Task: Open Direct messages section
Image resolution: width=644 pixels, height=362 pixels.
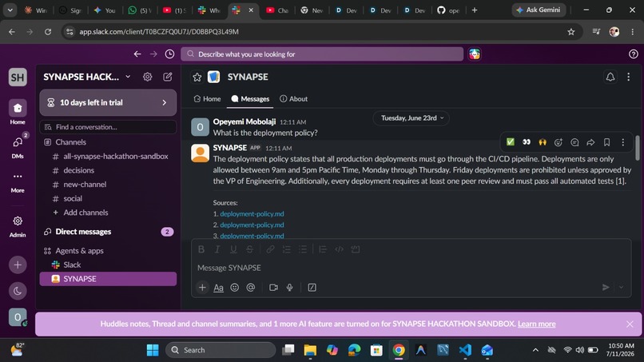Action: click(83, 232)
